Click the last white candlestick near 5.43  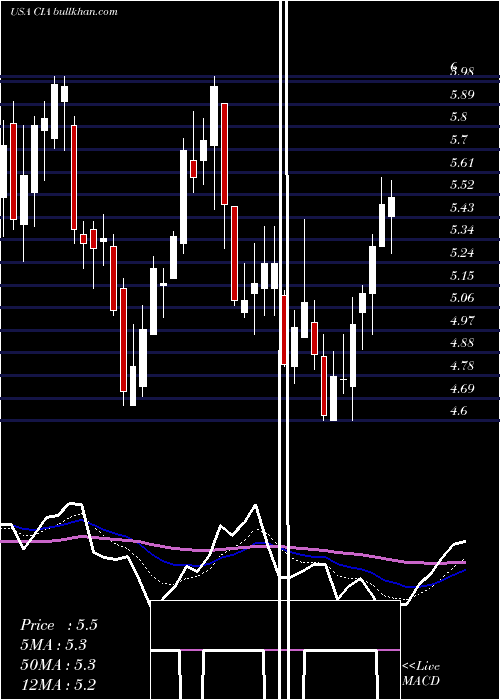[x=392, y=207]
